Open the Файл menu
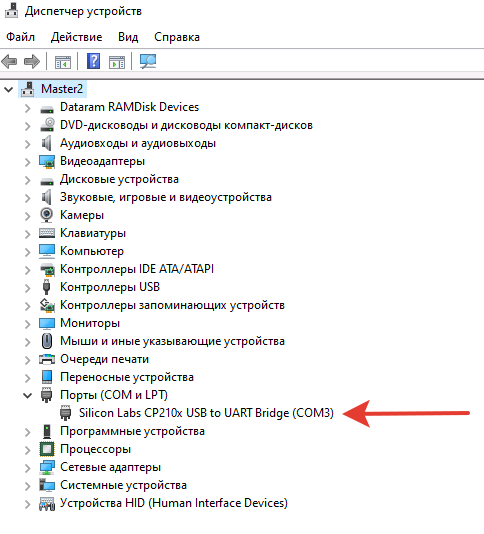This screenshot has height=534, width=484. [x=20, y=37]
